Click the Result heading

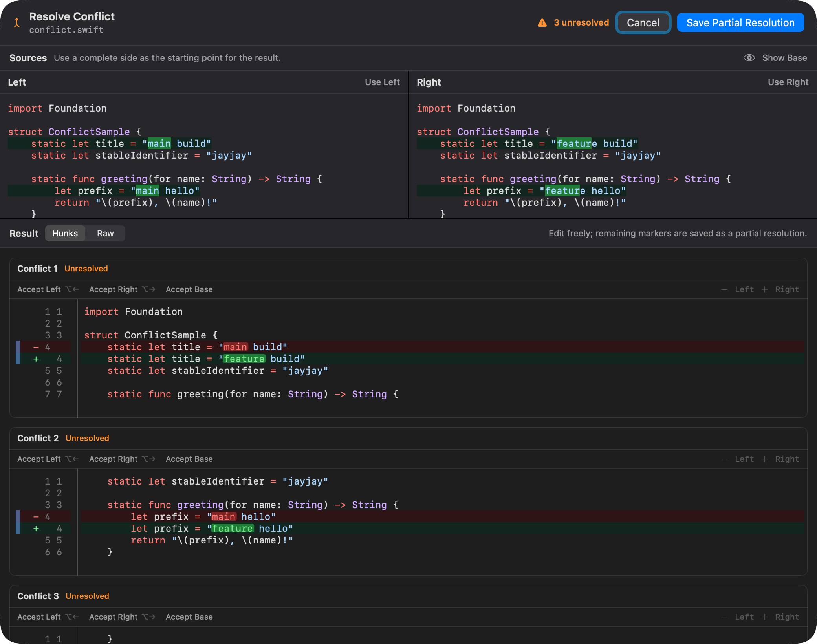pos(24,233)
